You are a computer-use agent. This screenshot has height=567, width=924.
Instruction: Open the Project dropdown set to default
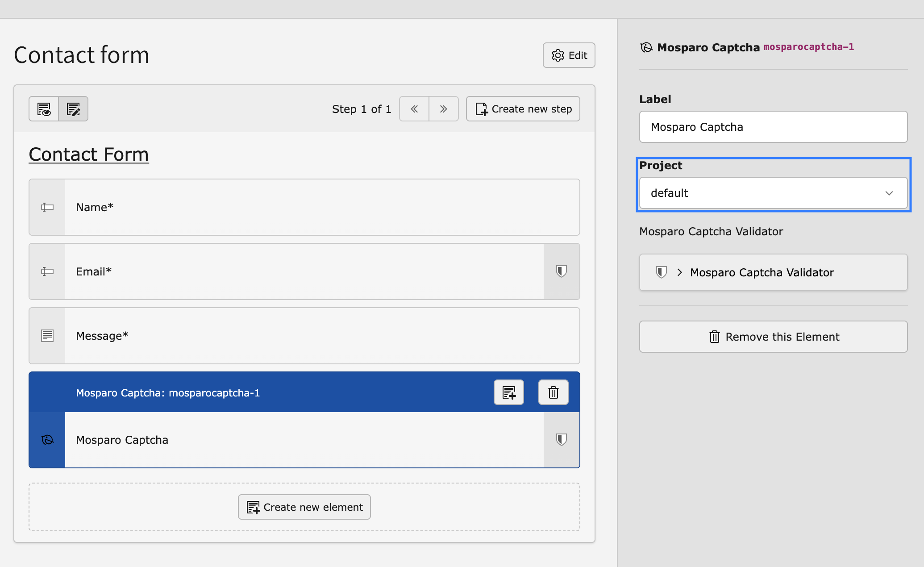773,193
